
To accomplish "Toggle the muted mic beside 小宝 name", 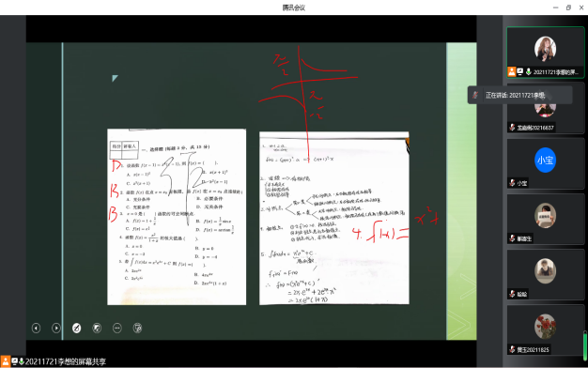I will [x=512, y=183].
